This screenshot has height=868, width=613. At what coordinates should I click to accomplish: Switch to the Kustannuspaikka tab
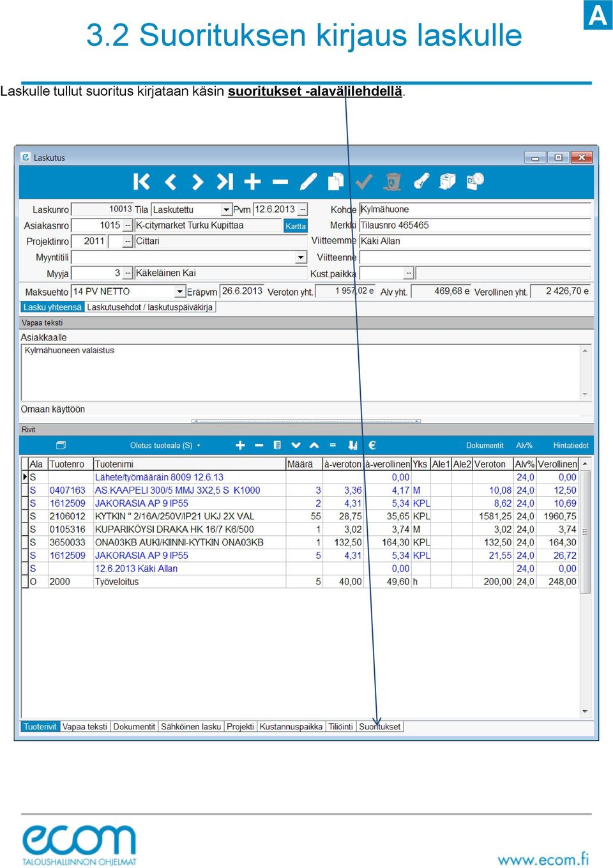pyautogui.click(x=291, y=727)
